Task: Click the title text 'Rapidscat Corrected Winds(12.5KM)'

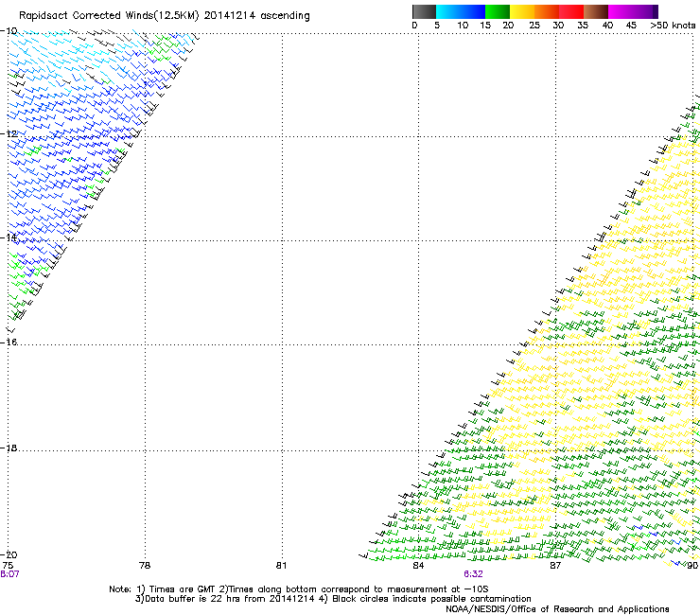Action: pyautogui.click(x=109, y=16)
